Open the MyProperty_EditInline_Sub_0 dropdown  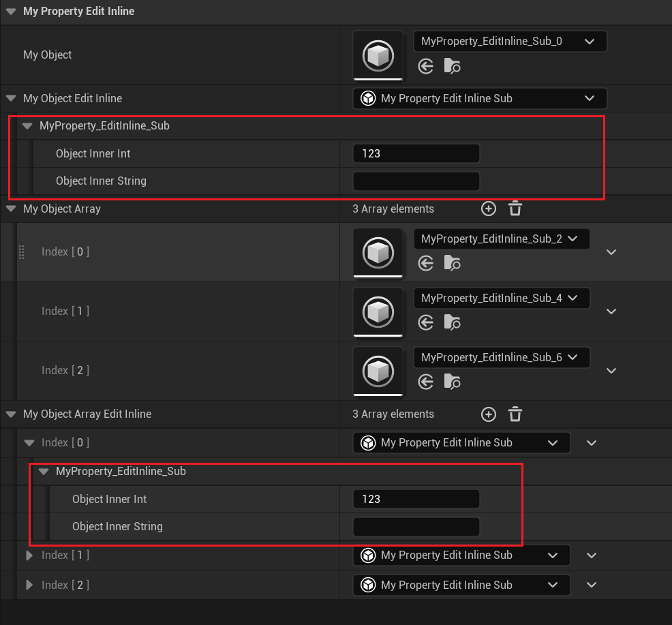[x=510, y=41]
